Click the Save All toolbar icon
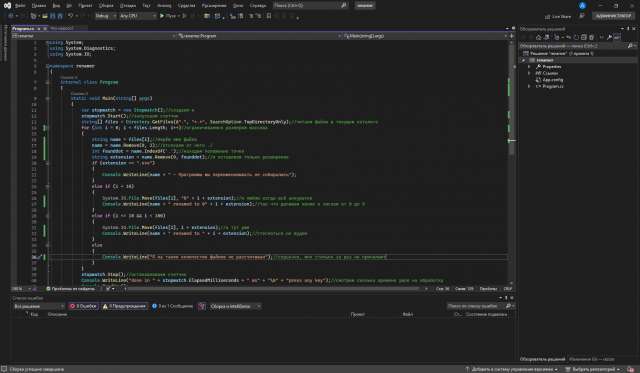The image size is (640, 373). pyautogui.click(x=60, y=16)
